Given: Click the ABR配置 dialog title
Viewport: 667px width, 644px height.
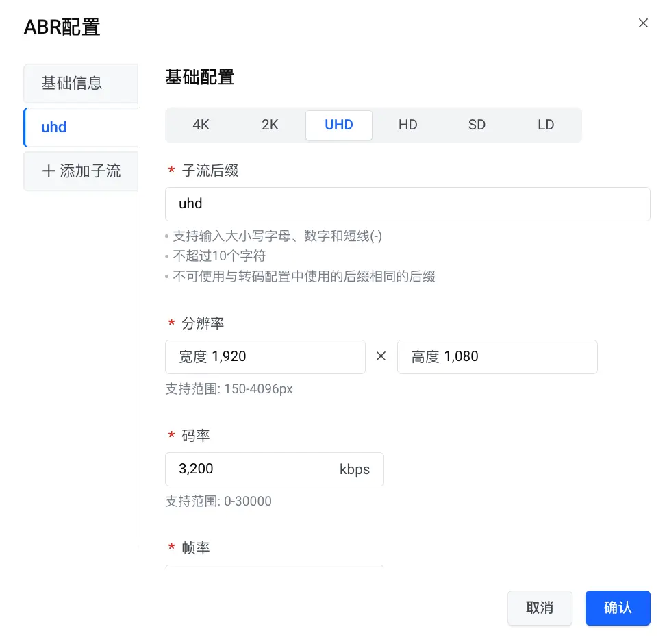Looking at the screenshot, I should click(x=62, y=27).
